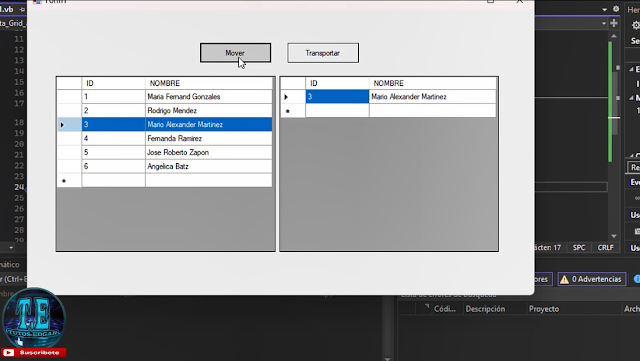
Task: Click the left grid ID column header
Action: (113, 83)
